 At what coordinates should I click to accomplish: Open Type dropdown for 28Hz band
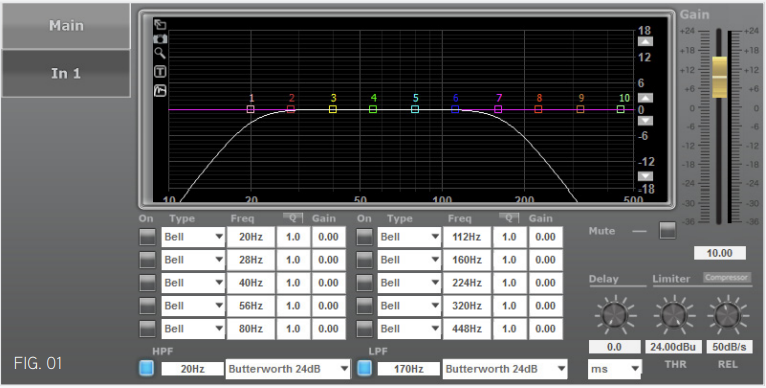[193, 260]
